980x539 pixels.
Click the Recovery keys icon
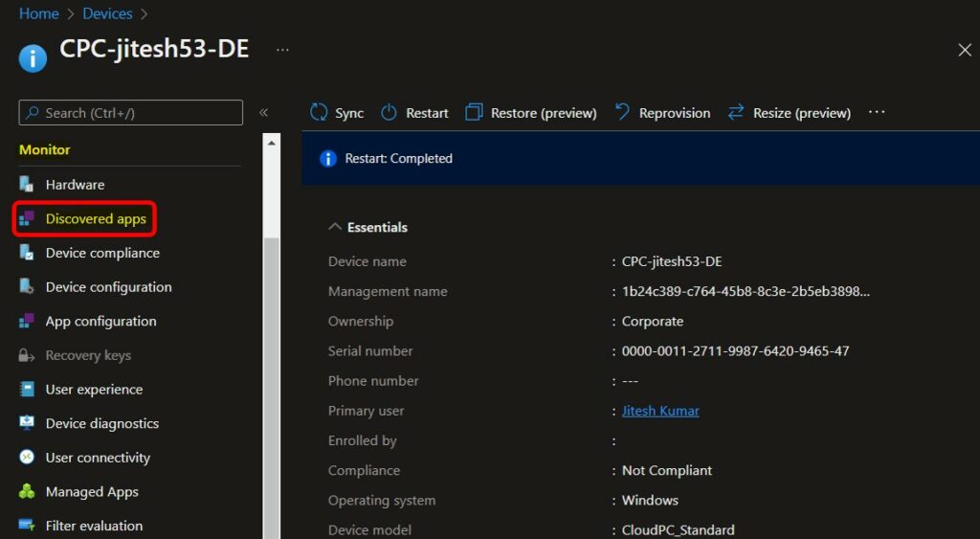point(26,355)
